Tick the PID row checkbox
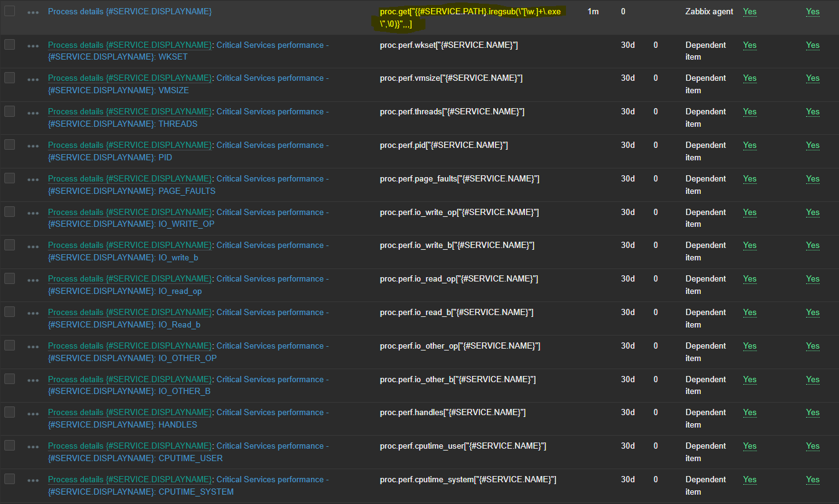The height and width of the screenshot is (504, 839). click(x=9, y=145)
